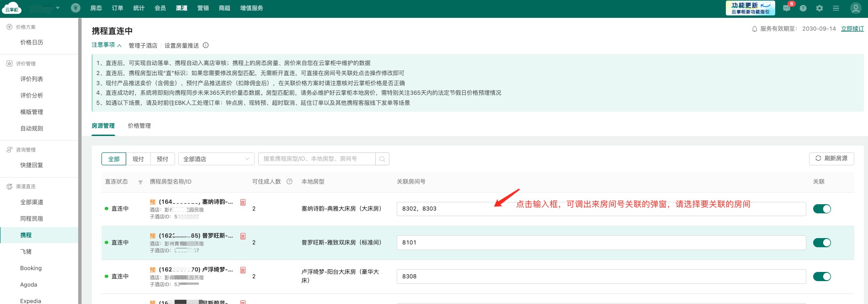This screenshot has height=304, width=868.
Task: Click the red document icon in 普罗旺斯 row
Action: 243,236
